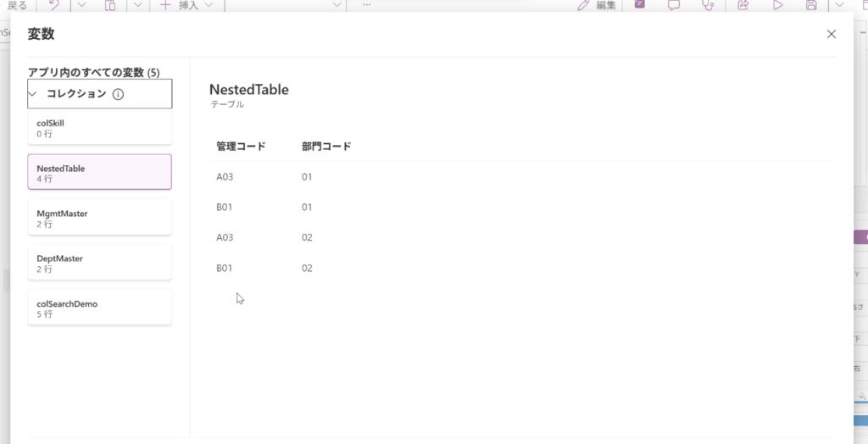
Task: Select the colSearchDemo collection
Action: (x=99, y=308)
